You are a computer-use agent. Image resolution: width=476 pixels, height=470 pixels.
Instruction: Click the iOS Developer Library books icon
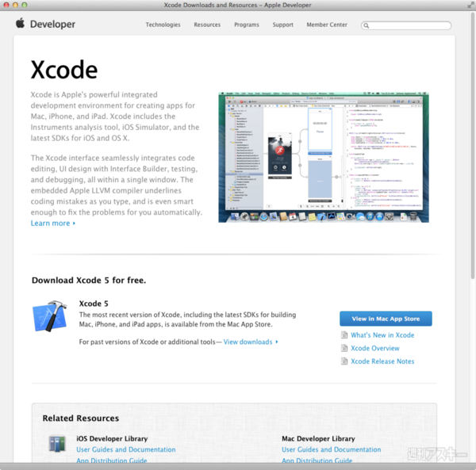click(57, 443)
